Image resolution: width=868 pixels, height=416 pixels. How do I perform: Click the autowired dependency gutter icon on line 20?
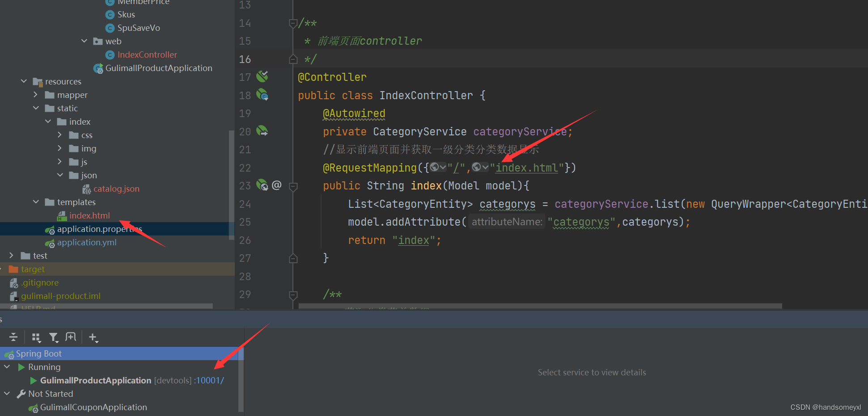click(x=262, y=131)
